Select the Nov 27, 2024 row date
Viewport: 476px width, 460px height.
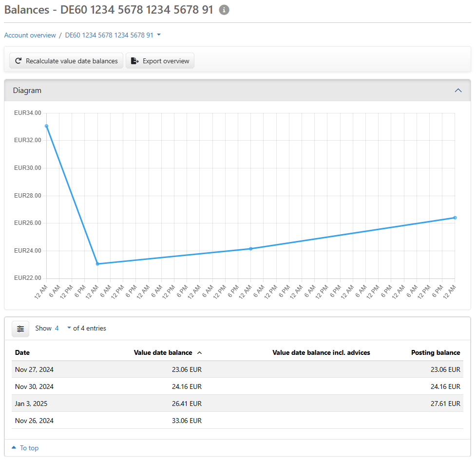tap(34, 369)
